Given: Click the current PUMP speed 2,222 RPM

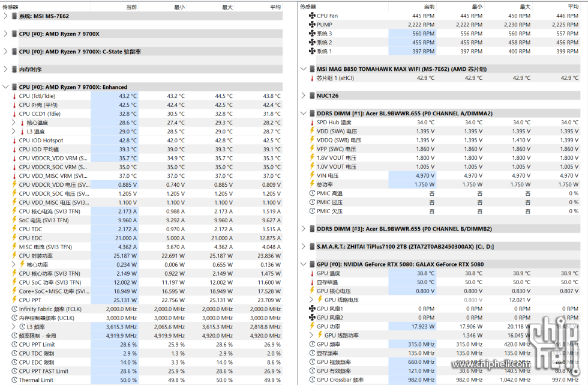Looking at the screenshot, I should pyautogui.click(x=421, y=25).
